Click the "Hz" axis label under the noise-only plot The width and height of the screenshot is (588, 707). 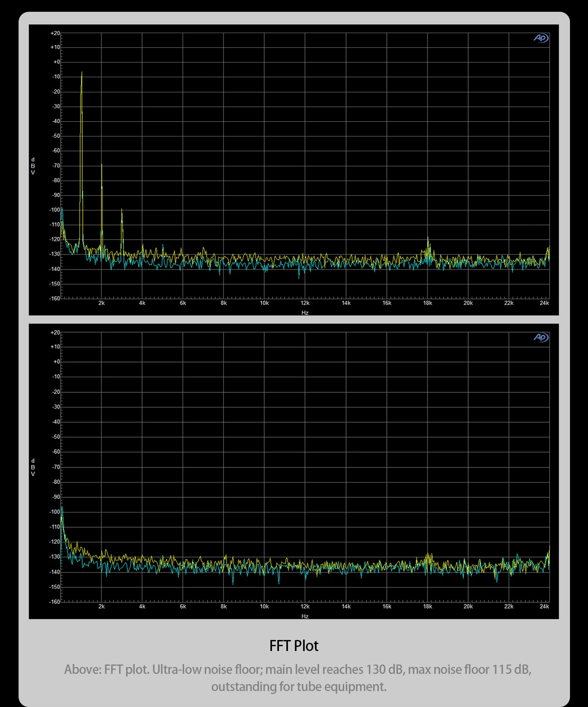tap(305, 616)
